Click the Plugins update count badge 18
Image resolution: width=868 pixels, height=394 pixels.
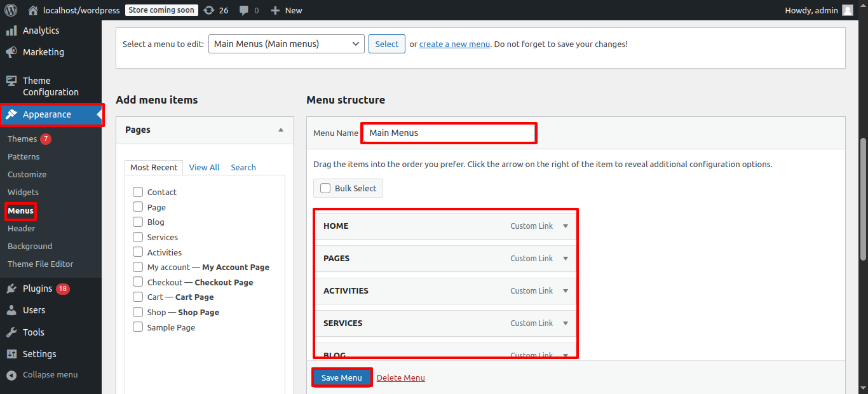[63, 289]
